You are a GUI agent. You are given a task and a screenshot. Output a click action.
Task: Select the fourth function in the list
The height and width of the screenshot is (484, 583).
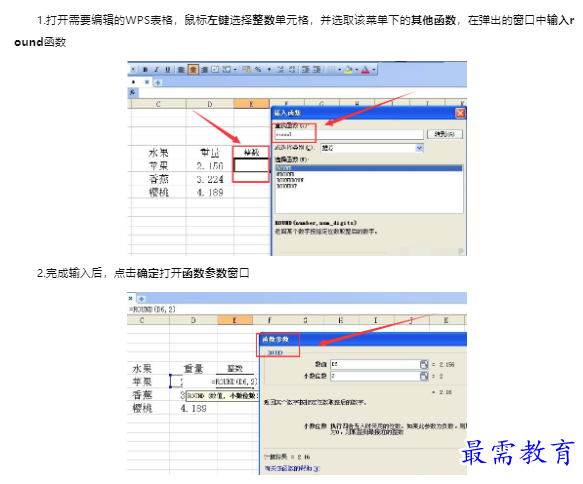[287, 186]
